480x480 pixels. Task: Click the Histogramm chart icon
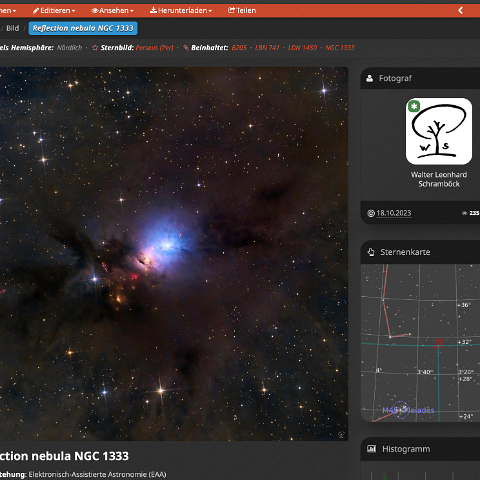tap(371, 449)
